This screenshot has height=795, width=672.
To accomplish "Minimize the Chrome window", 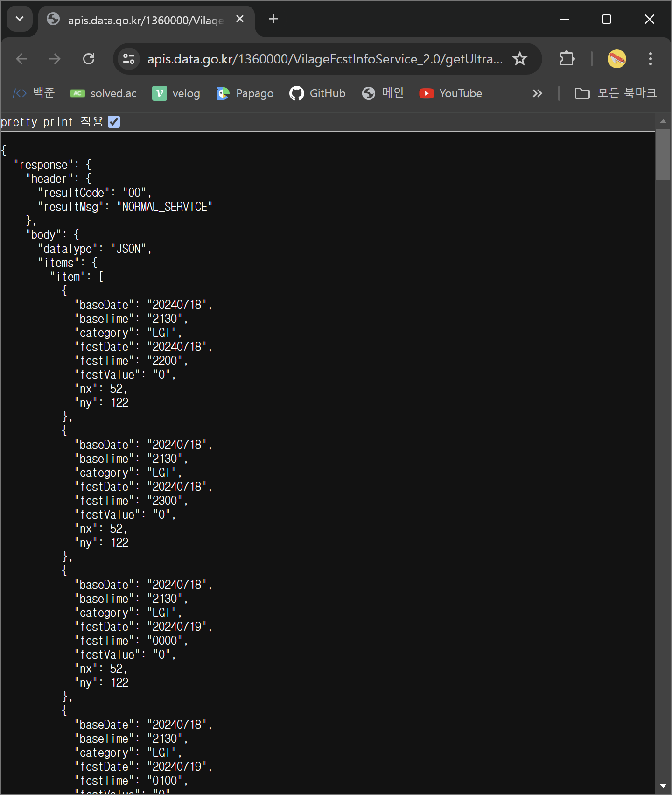I will (x=564, y=19).
